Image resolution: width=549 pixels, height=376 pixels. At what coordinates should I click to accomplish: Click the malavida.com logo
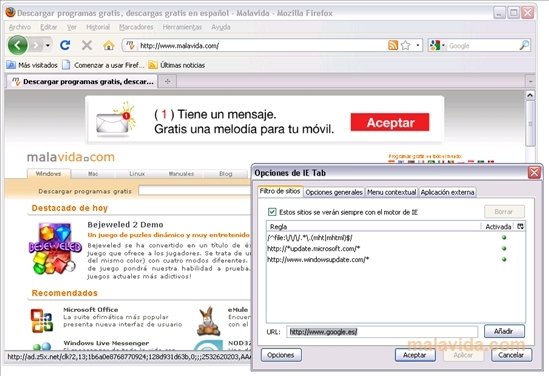pos(71,157)
